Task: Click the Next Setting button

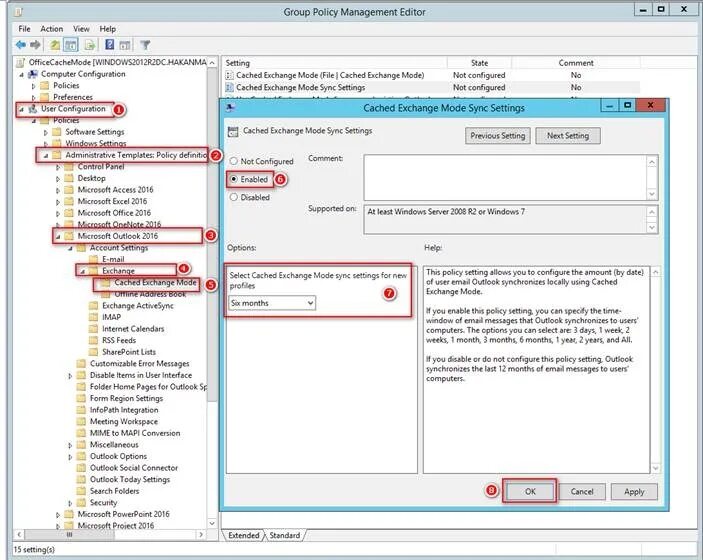Action: [x=568, y=136]
